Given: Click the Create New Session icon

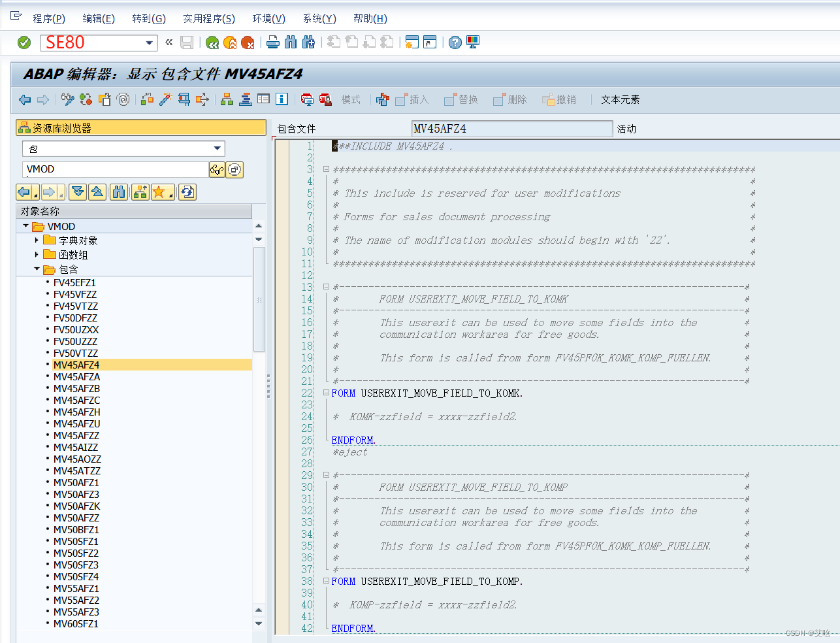Looking at the screenshot, I should click(x=412, y=42).
